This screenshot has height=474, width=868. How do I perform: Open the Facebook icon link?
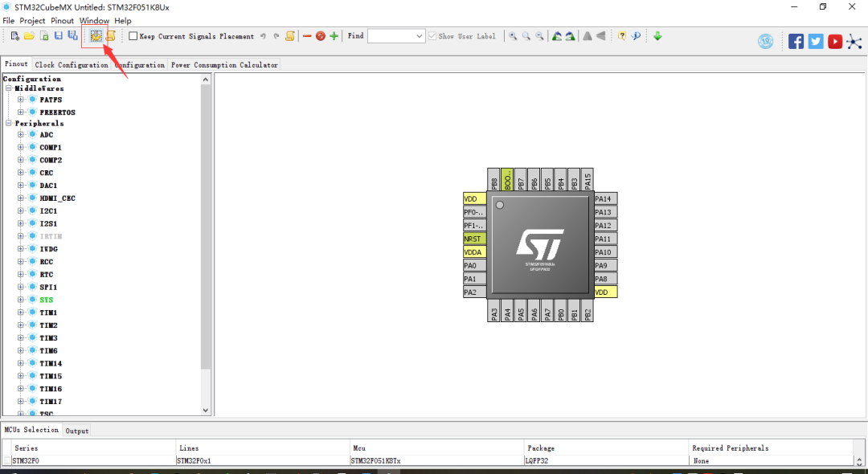796,42
